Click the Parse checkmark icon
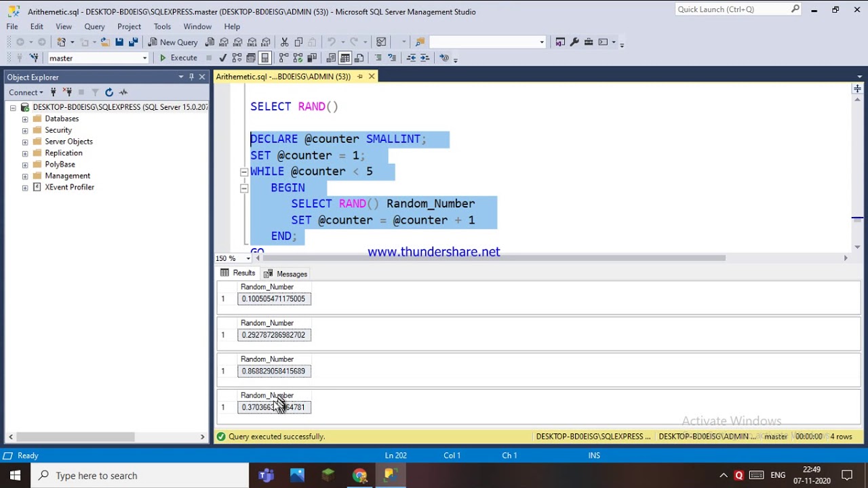Image resolution: width=868 pixels, height=488 pixels. [222, 58]
